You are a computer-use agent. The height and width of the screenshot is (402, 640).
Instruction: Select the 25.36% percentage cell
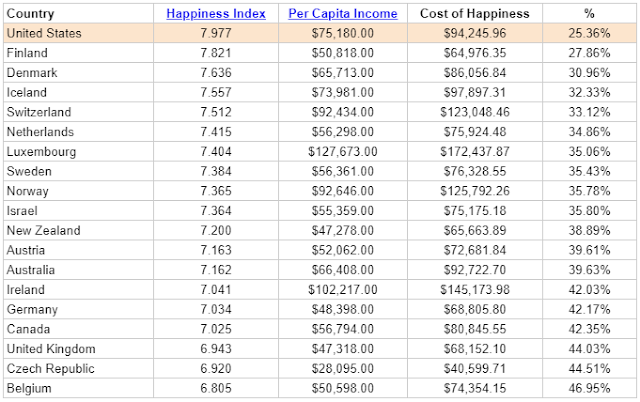pos(589,33)
